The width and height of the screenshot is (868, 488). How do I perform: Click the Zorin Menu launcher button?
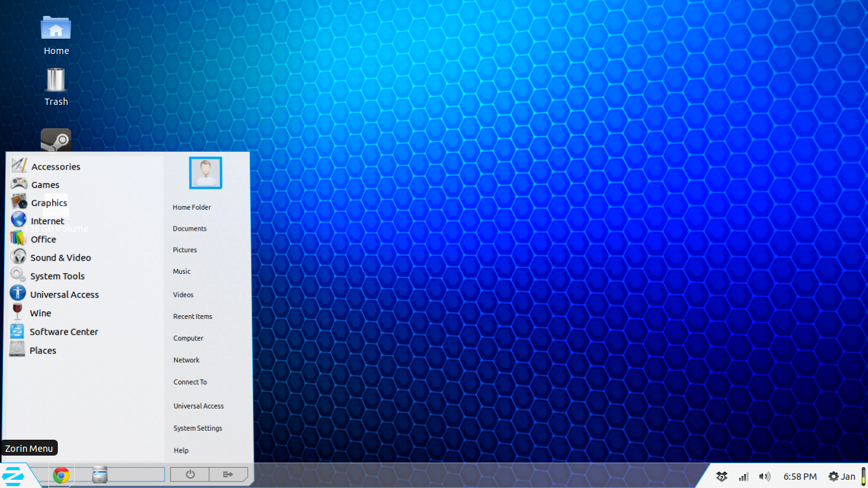point(14,475)
